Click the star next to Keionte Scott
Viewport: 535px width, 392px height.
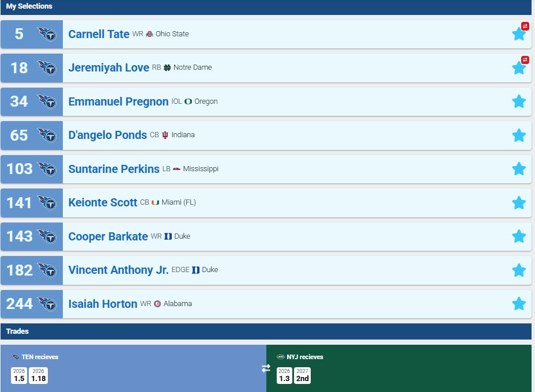coord(519,203)
